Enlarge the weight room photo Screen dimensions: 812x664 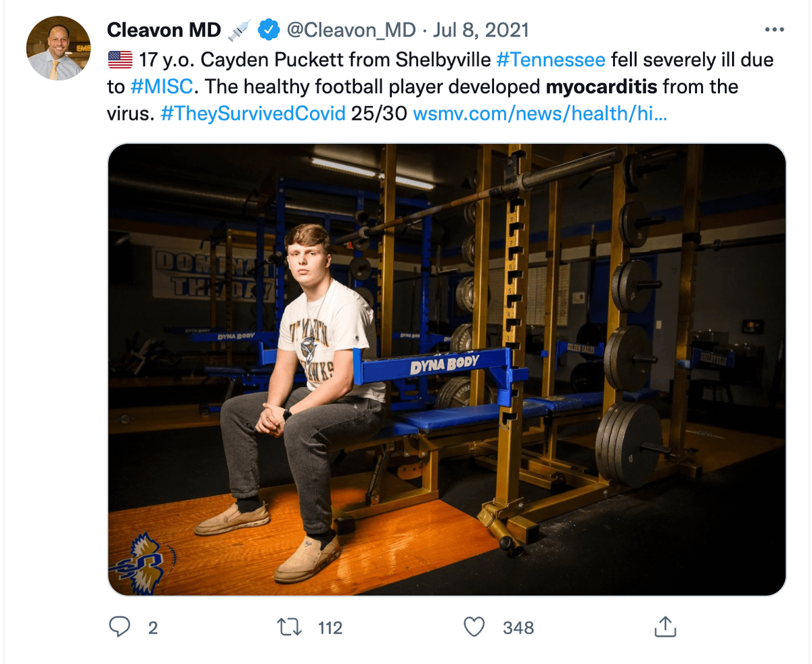click(447, 369)
